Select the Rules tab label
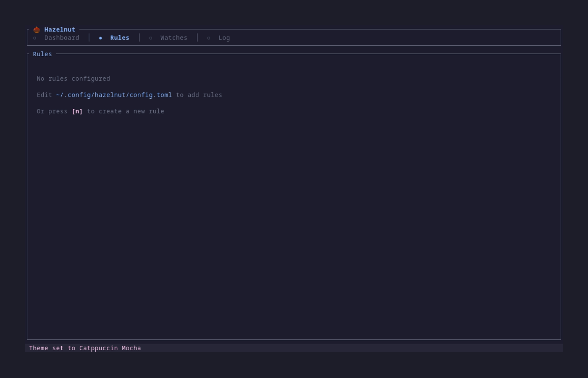The height and width of the screenshot is (378, 588). point(119,37)
